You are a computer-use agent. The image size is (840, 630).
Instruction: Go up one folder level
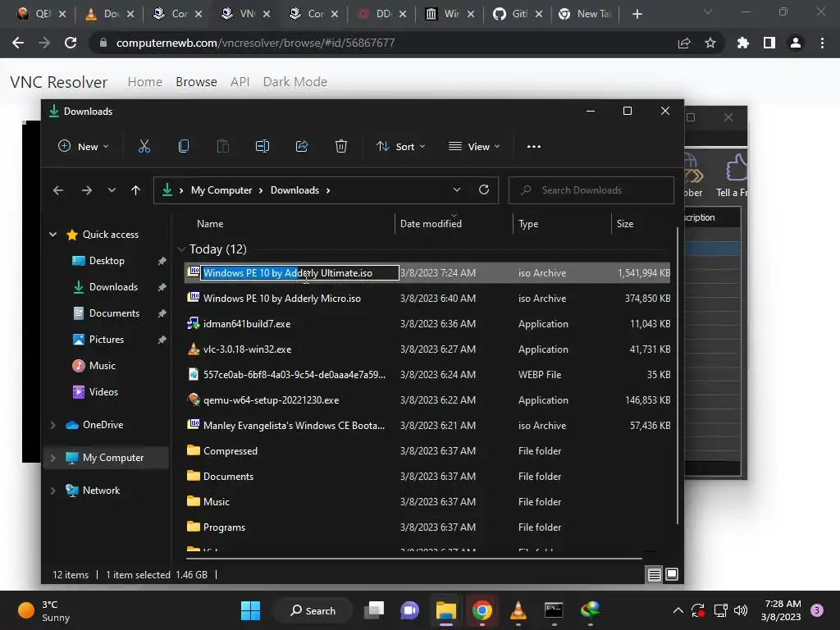tap(135, 190)
